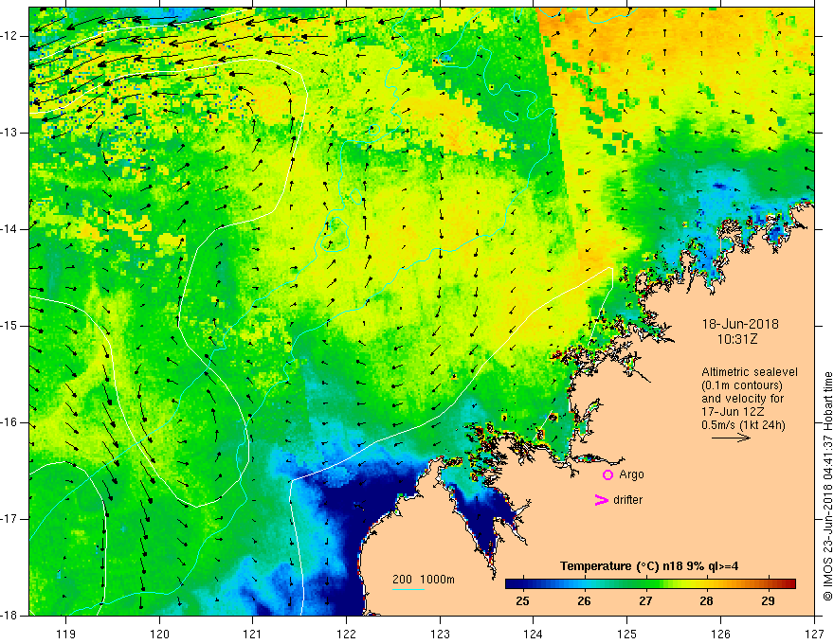Click longitude axis label 125
The height and width of the screenshot is (644, 834).
pyautogui.click(x=627, y=634)
